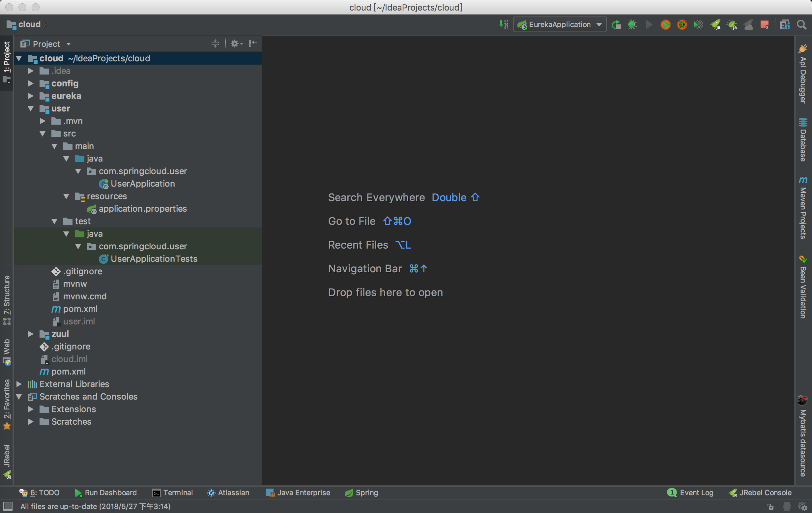812x513 pixels.
Task: Collapse the project panel with hide icon
Action: (253, 44)
